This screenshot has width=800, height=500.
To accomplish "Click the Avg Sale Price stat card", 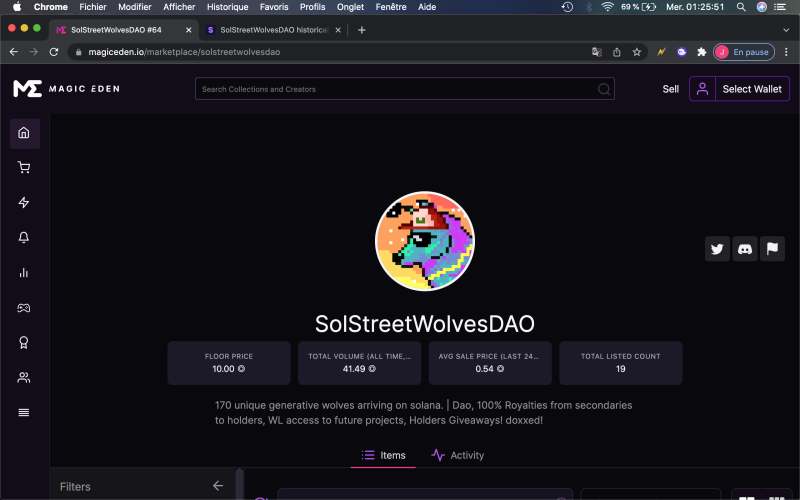I will point(490,363).
